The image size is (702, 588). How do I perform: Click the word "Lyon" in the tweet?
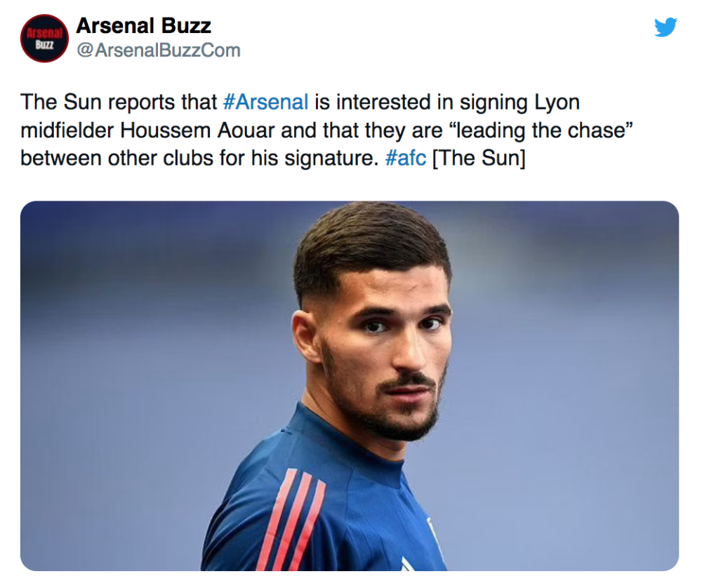click(557, 102)
